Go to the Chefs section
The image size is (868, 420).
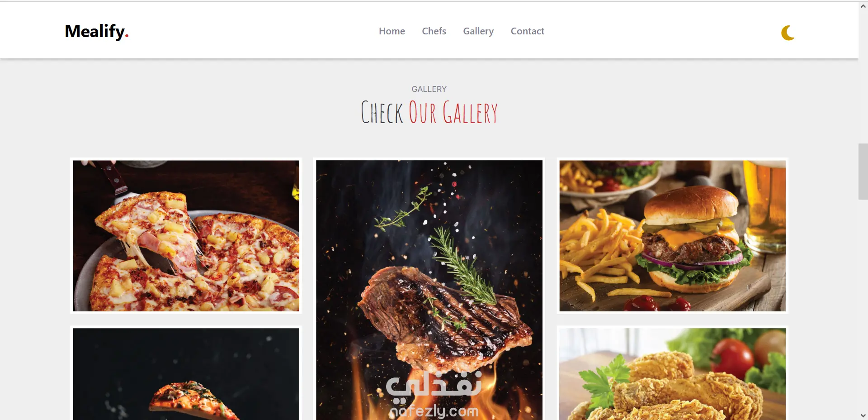click(434, 31)
